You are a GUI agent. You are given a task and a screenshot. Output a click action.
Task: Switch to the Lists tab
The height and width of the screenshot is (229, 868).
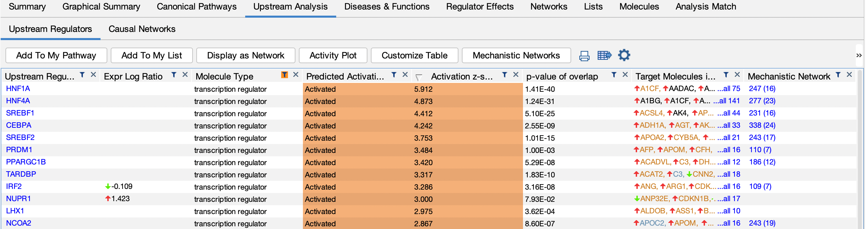(x=593, y=7)
